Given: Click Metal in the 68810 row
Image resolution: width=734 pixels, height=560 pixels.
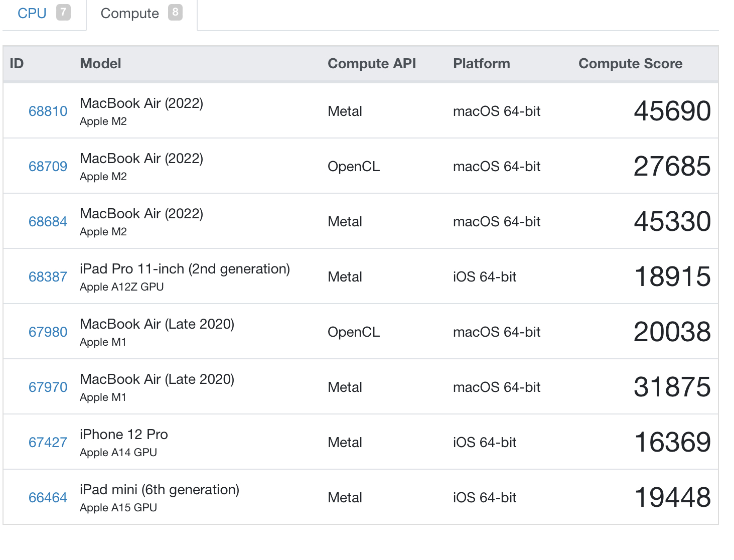Looking at the screenshot, I should (x=345, y=111).
